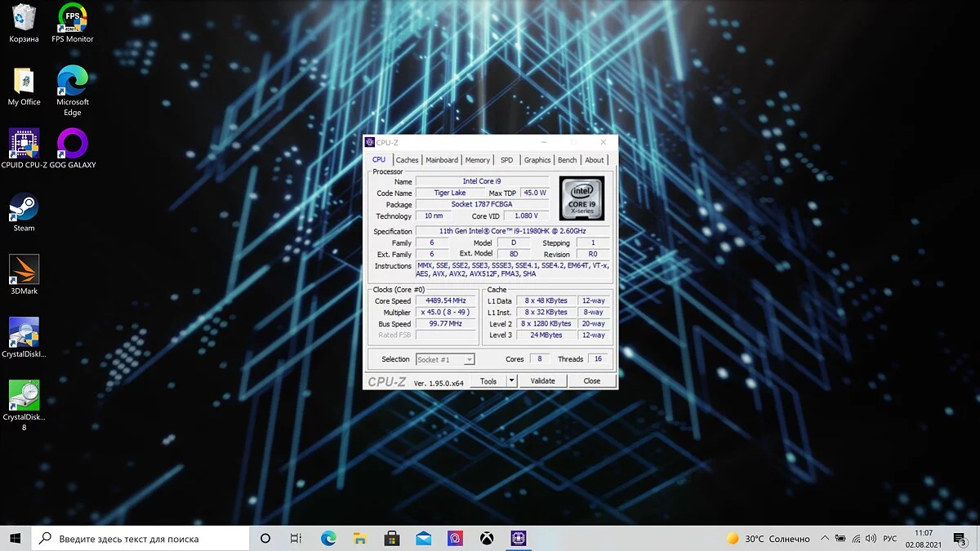980x551 pixels.
Task: Switch to the Graphics tab
Action: point(537,160)
